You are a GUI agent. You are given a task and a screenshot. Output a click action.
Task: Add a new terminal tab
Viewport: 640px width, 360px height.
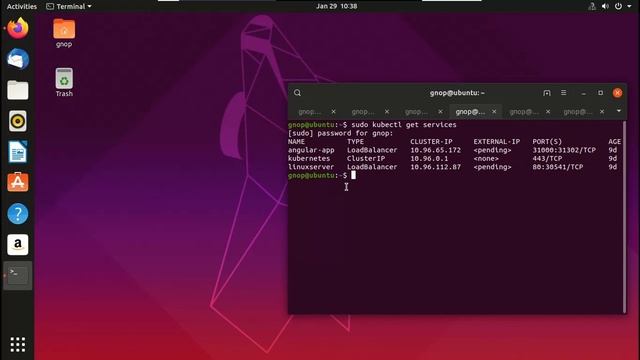(547, 93)
